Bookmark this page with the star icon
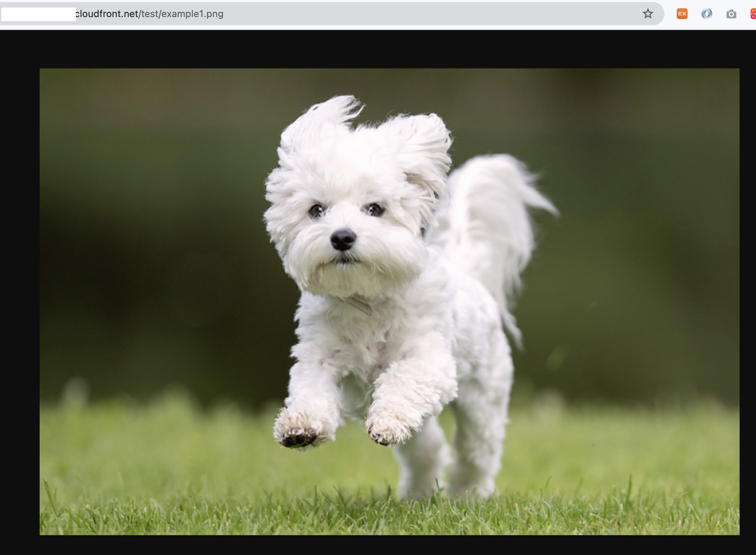The height and width of the screenshot is (555, 756). click(x=648, y=14)
